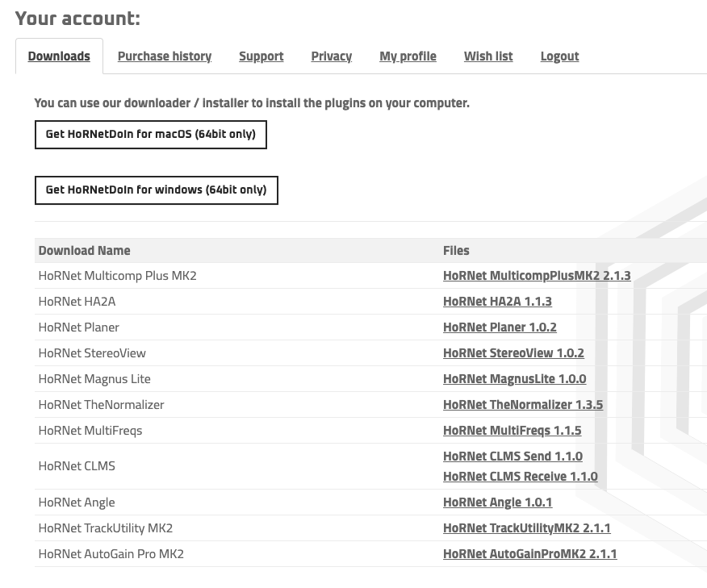Image resolution: width=707 pixels, height=588 pixels.
Task: Download HoRNet MulticompPlusMK2 2.1.3
Action: [537, 276]
